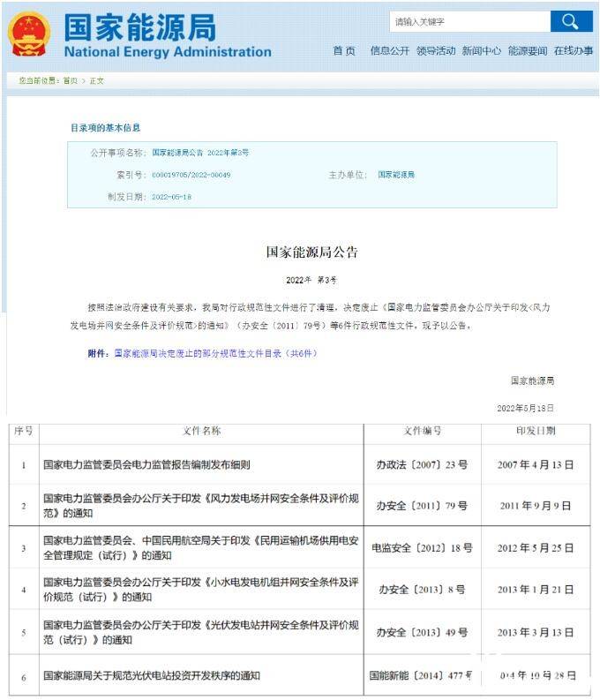600x700 pixels.
Task: Click date cell 2011年9月9日
Action: coord(536,506)
